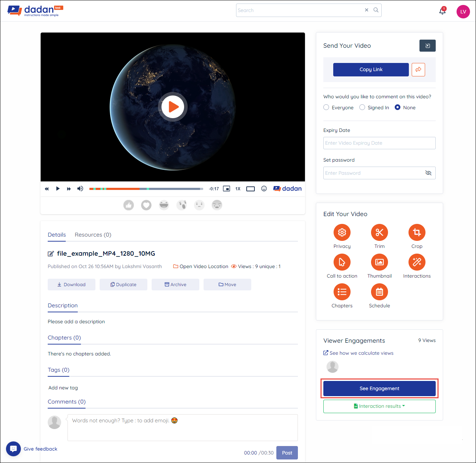Open the notifications bell
Viewport: 476px width, 463px height.
click(442, 11)
